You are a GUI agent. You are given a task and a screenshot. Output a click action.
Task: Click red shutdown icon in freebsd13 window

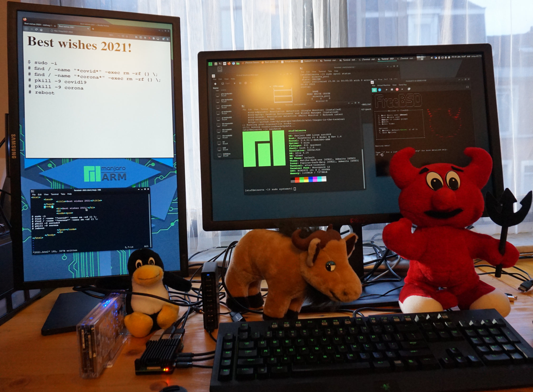pos(397,90)
